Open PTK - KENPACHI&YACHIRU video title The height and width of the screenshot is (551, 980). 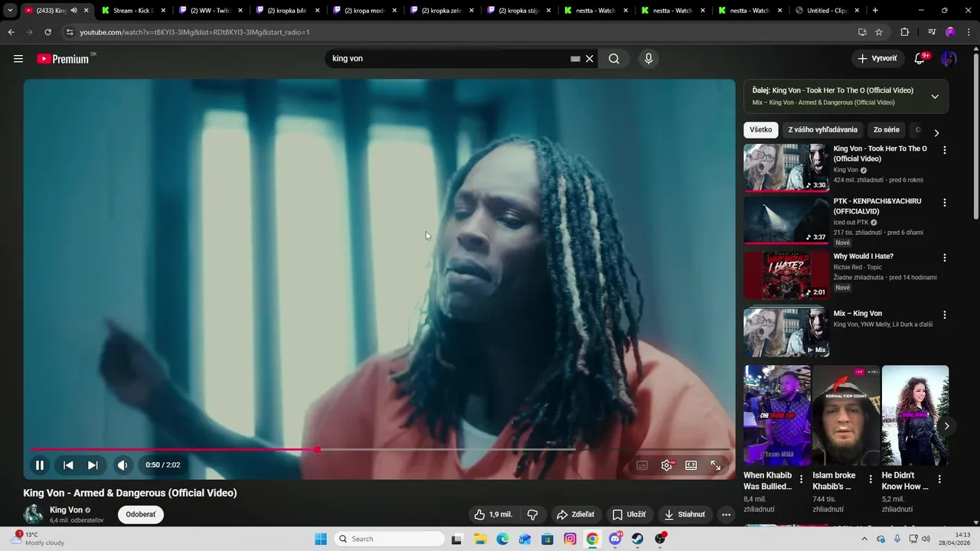pos(877,206)
